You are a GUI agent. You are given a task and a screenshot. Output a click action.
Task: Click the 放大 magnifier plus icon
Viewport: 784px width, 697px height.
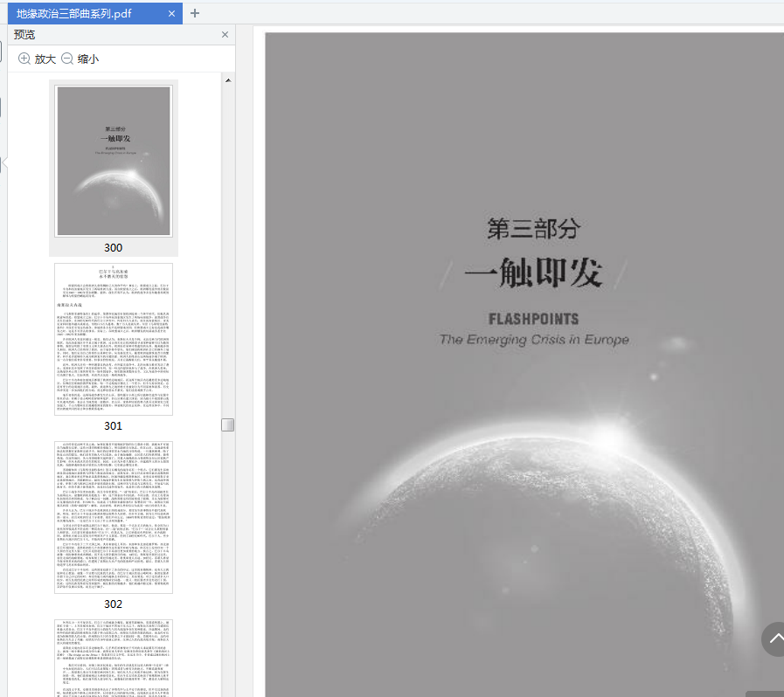(24, 59)
